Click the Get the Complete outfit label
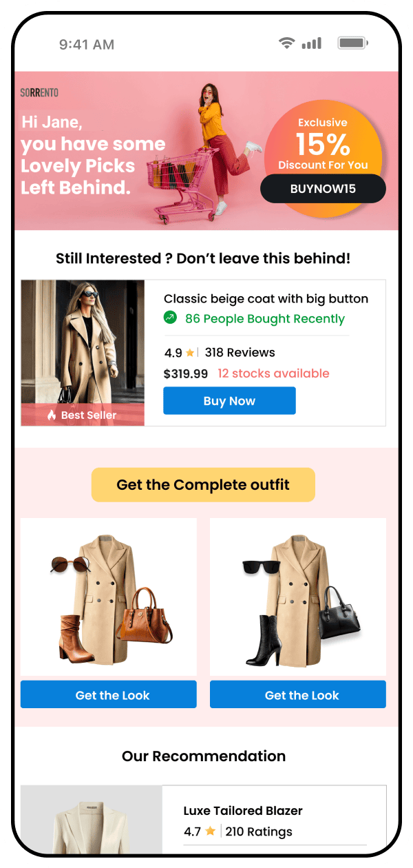Screen dimensions: 413x868 (203, 485)
